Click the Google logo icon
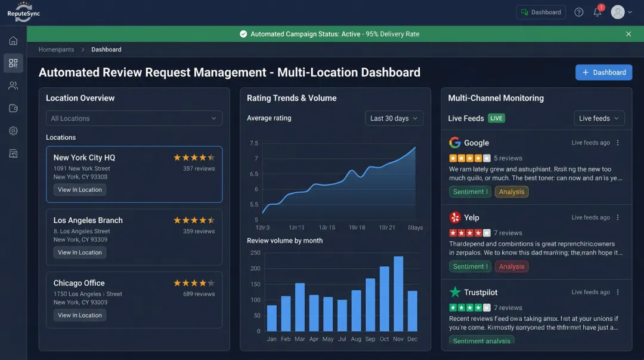Screen dimensions: 644x360 point(454,143)
